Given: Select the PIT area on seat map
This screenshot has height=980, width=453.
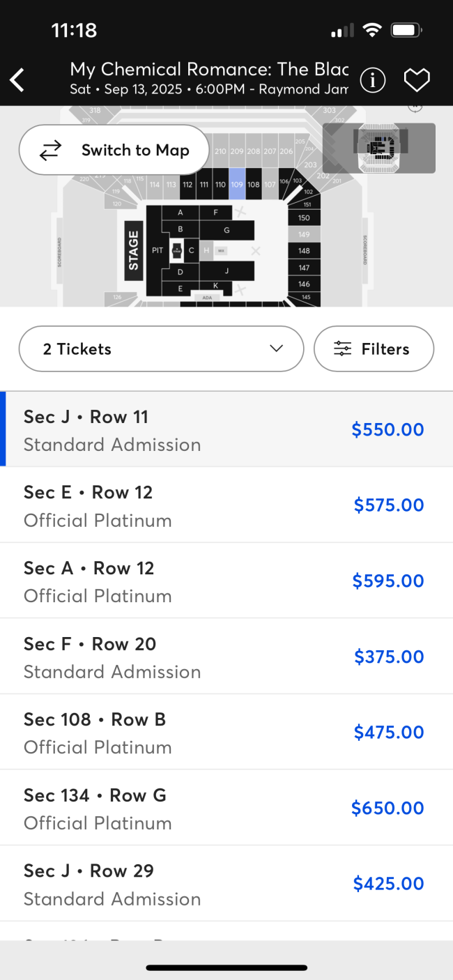Looking at the screenshot, I should click(158, 250).
